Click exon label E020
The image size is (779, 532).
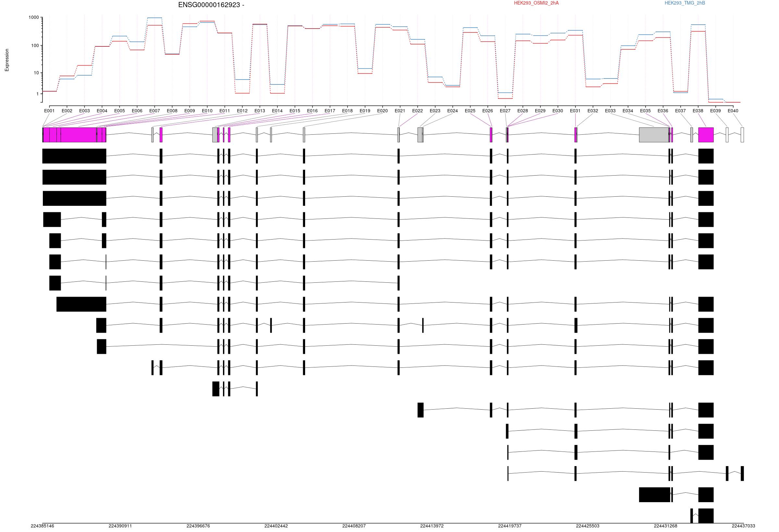[382, 111]
